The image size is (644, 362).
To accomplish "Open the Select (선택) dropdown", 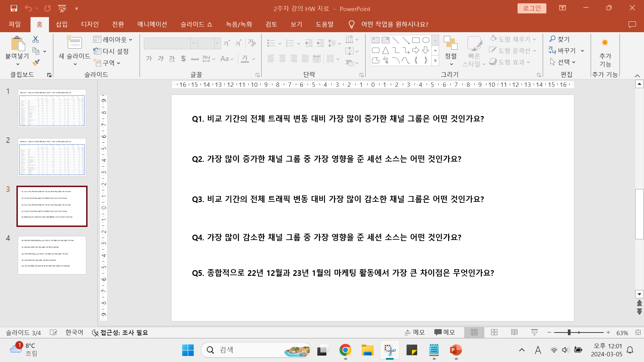I will 562,62.
